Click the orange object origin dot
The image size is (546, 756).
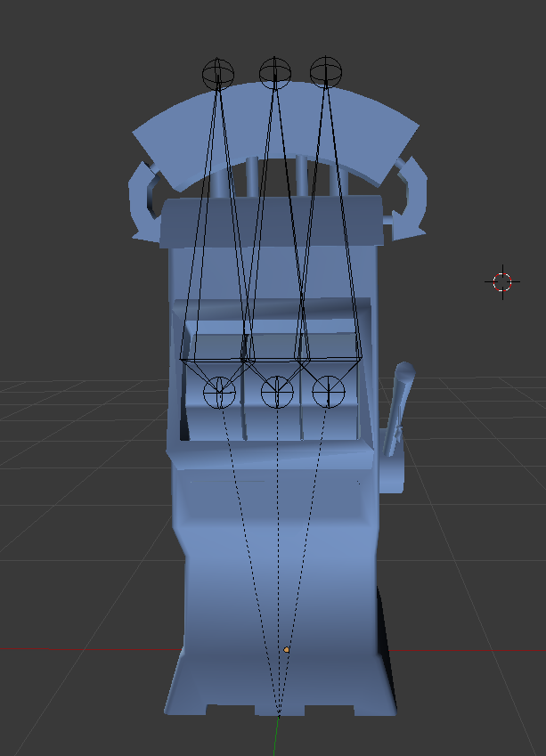[x=287, y=650]
